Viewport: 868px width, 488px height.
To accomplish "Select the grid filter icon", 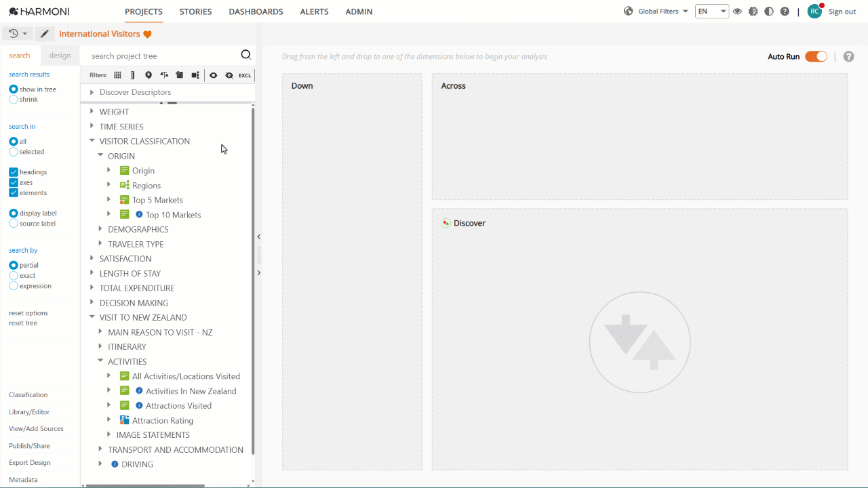I will tap(117, 75).
